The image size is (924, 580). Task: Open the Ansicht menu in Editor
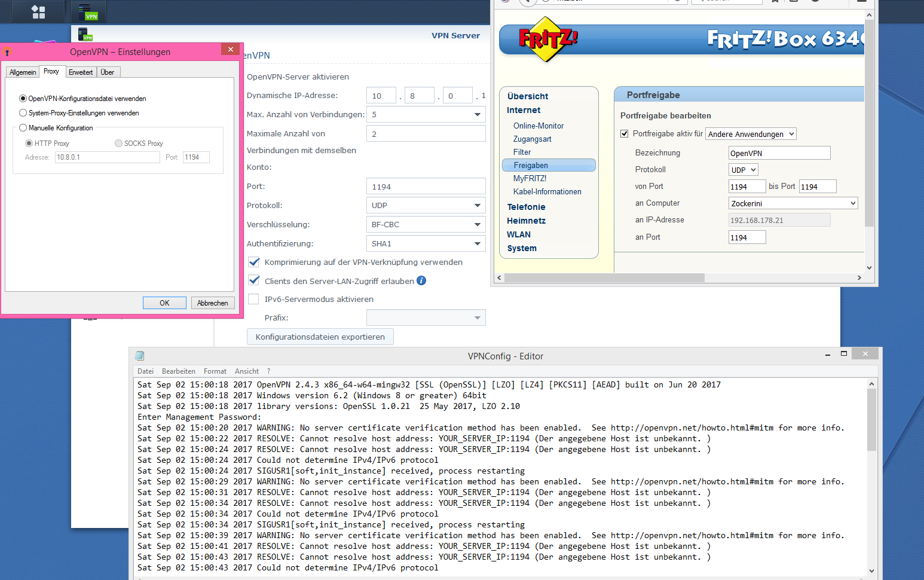247,371
